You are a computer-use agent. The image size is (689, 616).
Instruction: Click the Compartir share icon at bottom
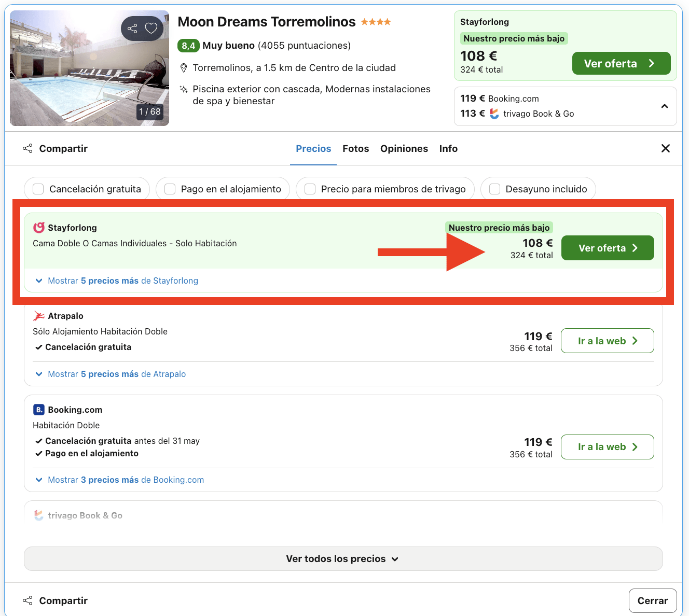tap(27, 600)
